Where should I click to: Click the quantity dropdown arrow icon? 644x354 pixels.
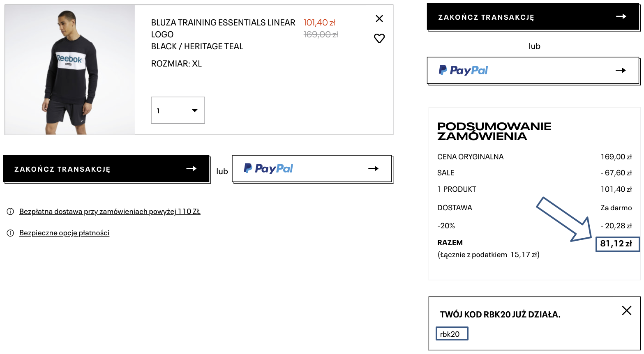[195, 110]
